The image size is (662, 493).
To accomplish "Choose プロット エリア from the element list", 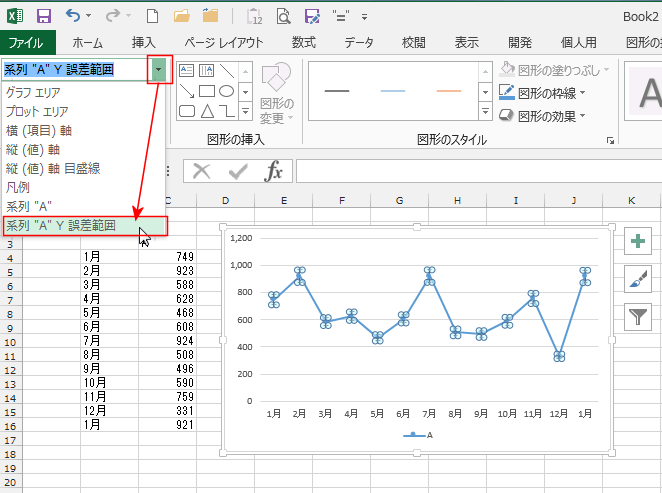I will [38, 111].
